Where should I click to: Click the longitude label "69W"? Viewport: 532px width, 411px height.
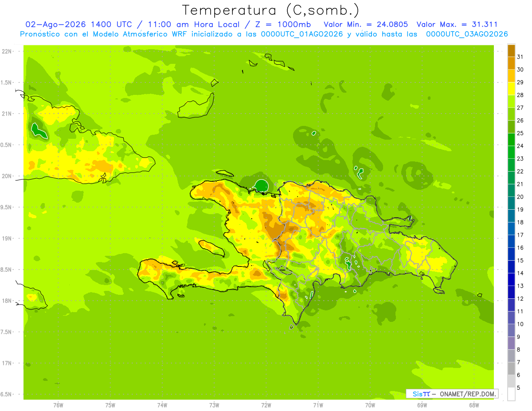422,405
